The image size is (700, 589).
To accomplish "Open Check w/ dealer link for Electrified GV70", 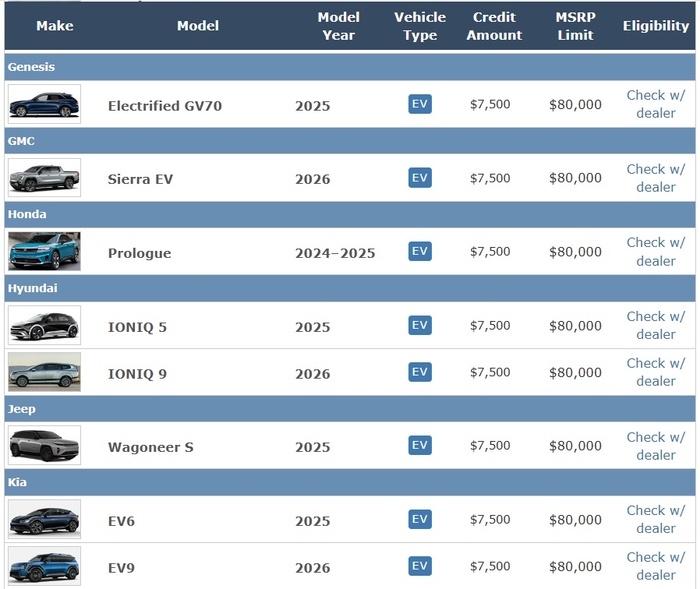I will point(655,104).
